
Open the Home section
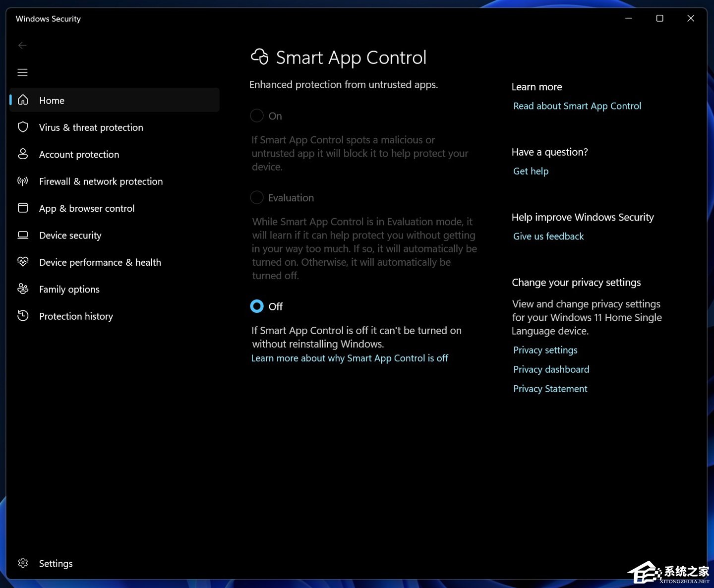115,100
